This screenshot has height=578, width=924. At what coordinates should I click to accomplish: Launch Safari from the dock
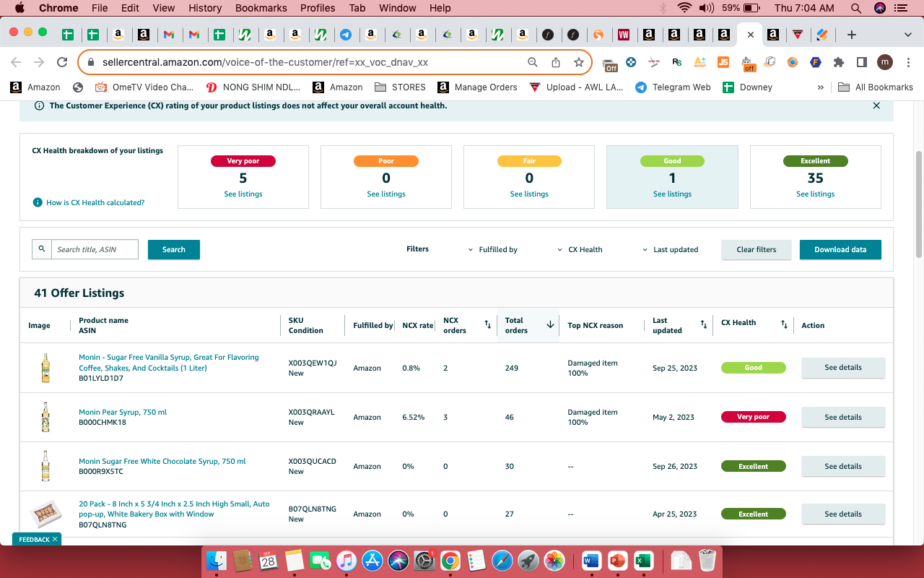coord(502,560)
